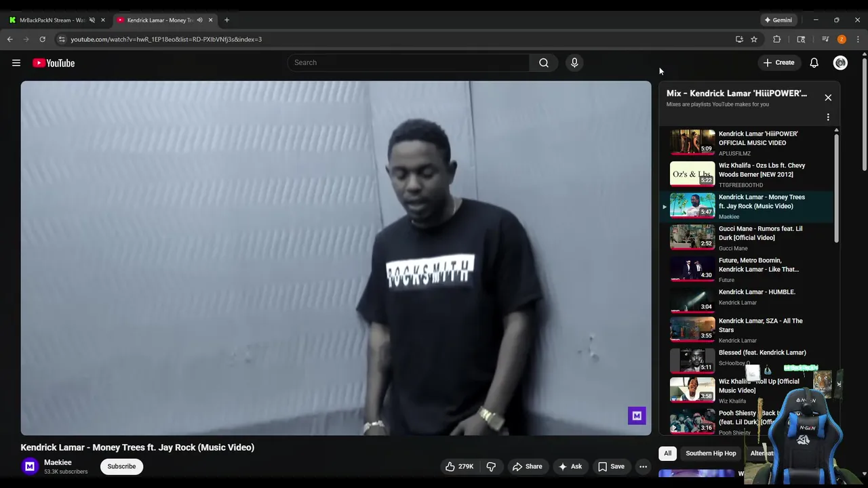Viewport: 868px width, 488px height.
Task: Open more actions below the video
Action: 643,466
